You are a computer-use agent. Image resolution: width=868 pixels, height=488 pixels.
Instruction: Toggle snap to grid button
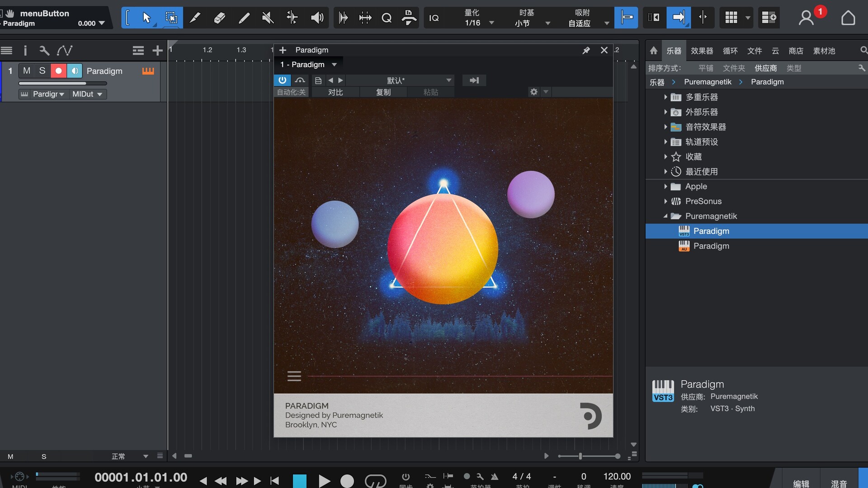click(626, 18)
